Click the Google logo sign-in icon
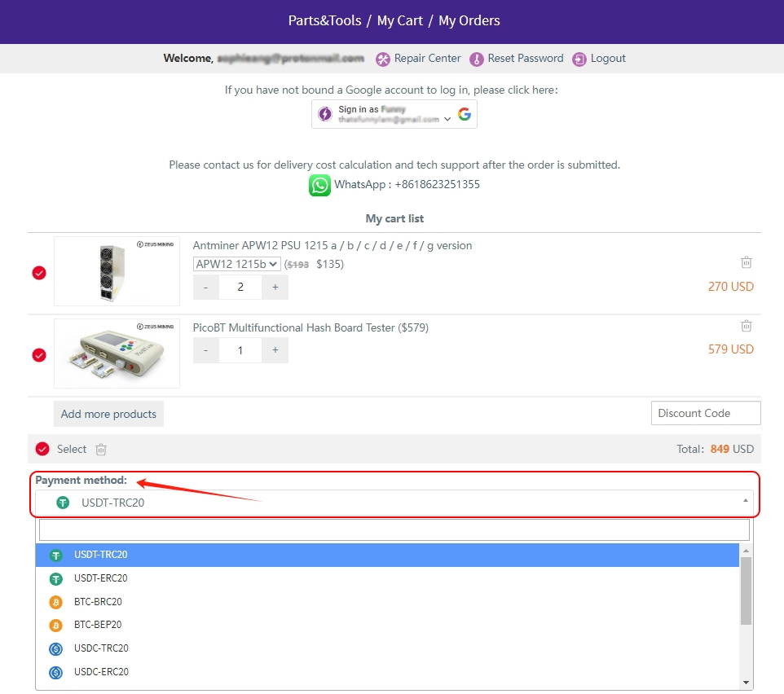 tap(465, 114)
